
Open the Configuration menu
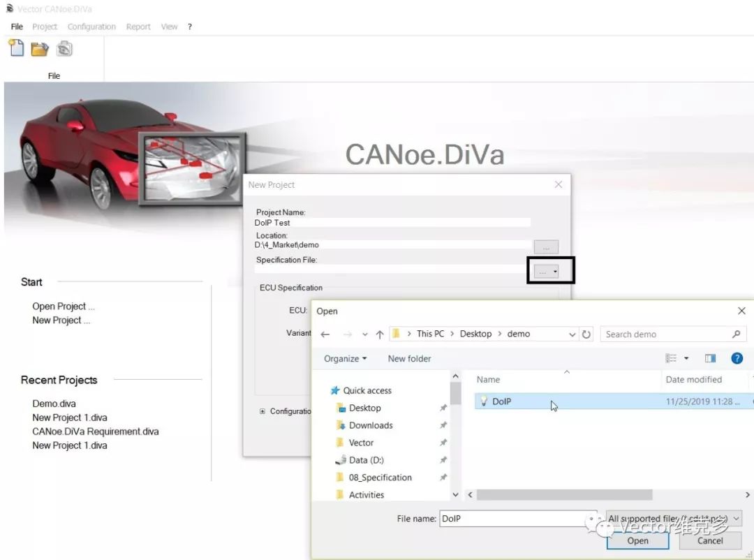[x=91, y=27]
